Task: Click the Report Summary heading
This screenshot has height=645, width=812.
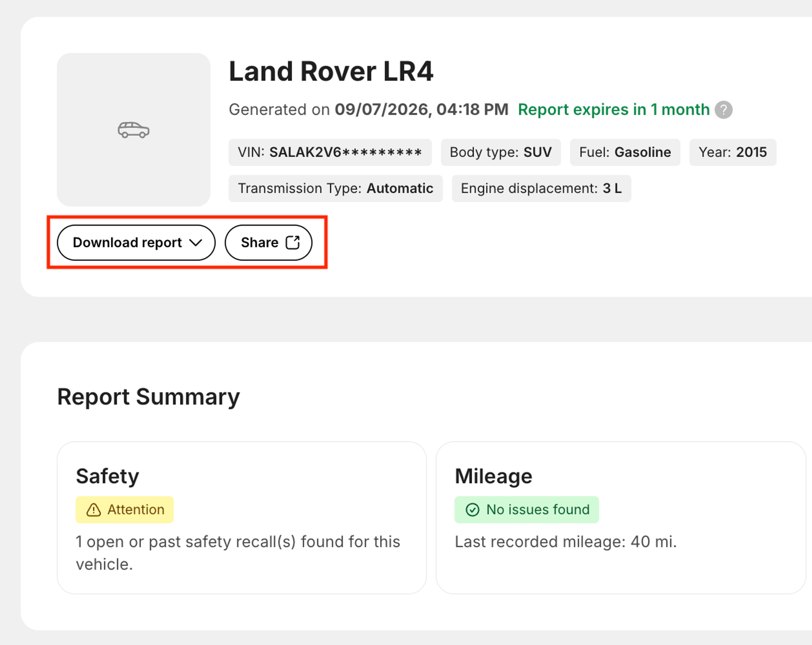Action: click(x=148, y=397)
